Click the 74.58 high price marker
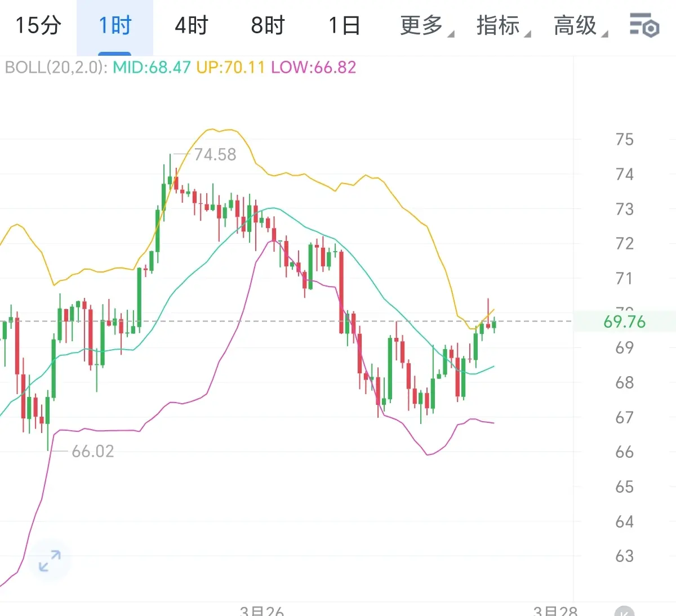 click(x=215, y=155)
